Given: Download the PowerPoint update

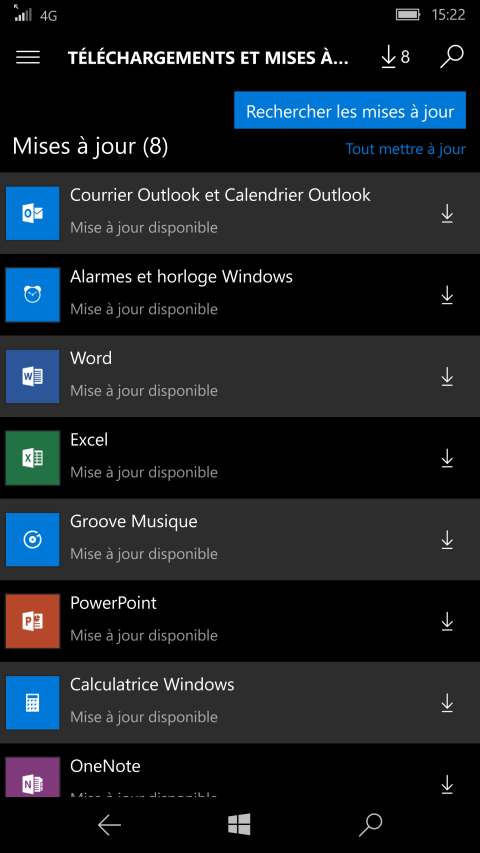Looking at the screenshot, I should (x=447, y=622).
